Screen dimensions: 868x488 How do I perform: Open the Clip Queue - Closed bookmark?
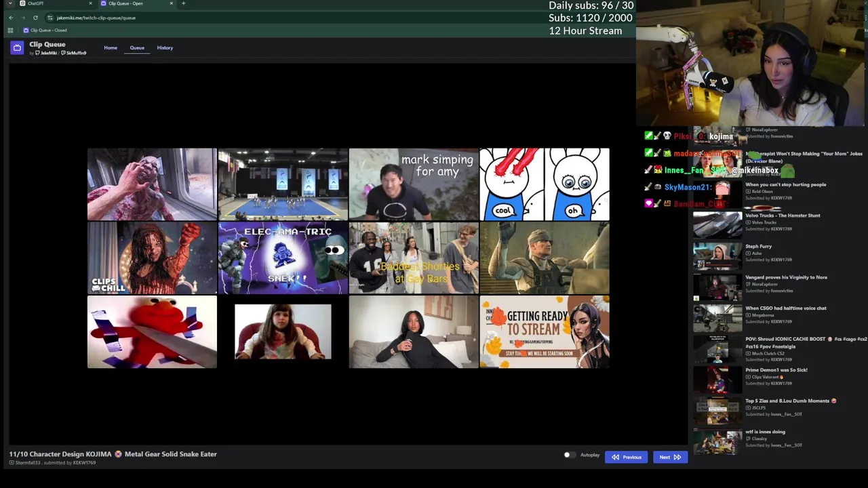click(x=45, y=30)
